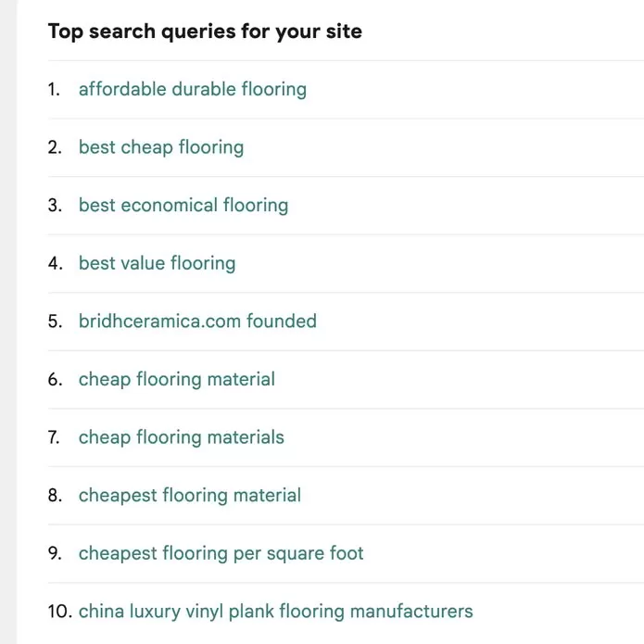Screen dimensions: 644x644
Task: Click the list number 2 marker
Action: tap(55, 147)
